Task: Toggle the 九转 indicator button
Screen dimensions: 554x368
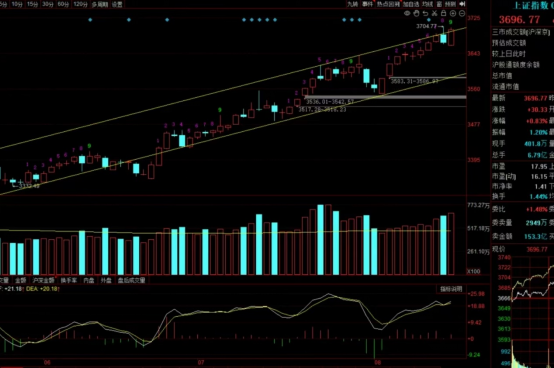Action: (x=352, y=4)
